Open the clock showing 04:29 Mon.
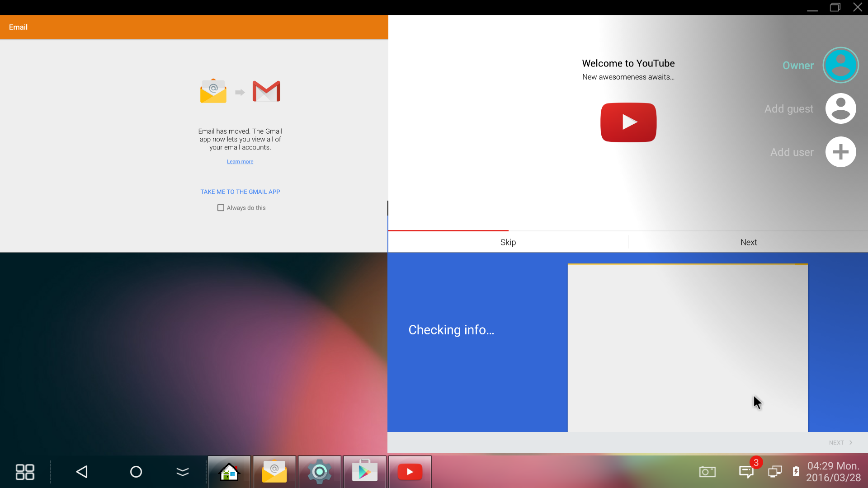 (834, 472)
